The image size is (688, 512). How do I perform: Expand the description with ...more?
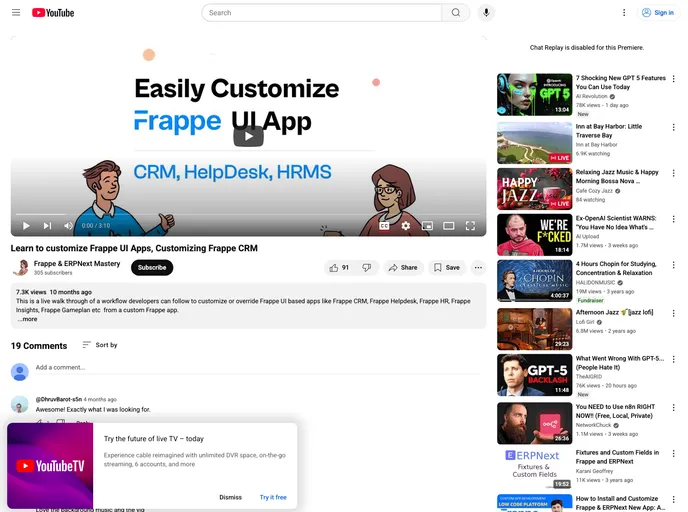click(28, 319)
